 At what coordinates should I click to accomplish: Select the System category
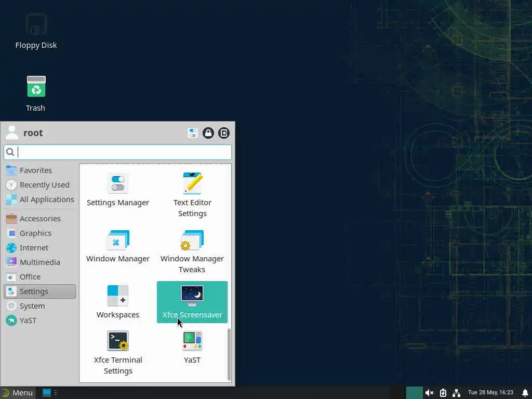point(39,306)
